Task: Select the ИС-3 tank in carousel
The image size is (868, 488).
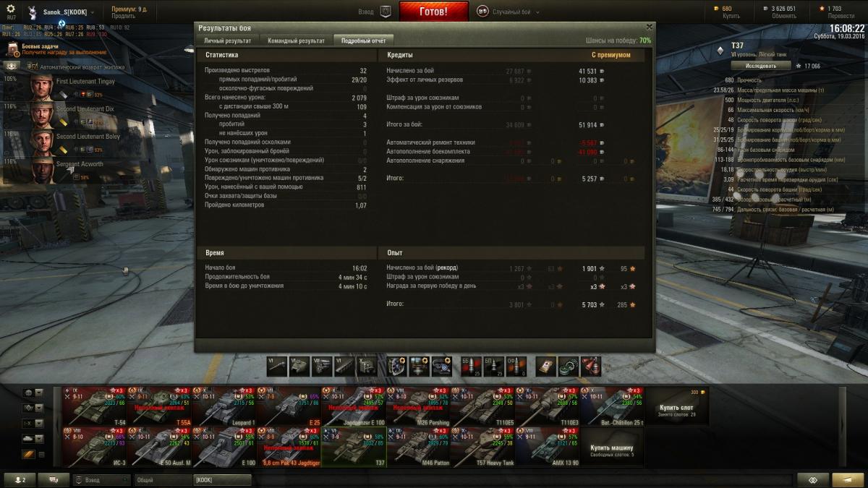Action: tap(94, 447)
